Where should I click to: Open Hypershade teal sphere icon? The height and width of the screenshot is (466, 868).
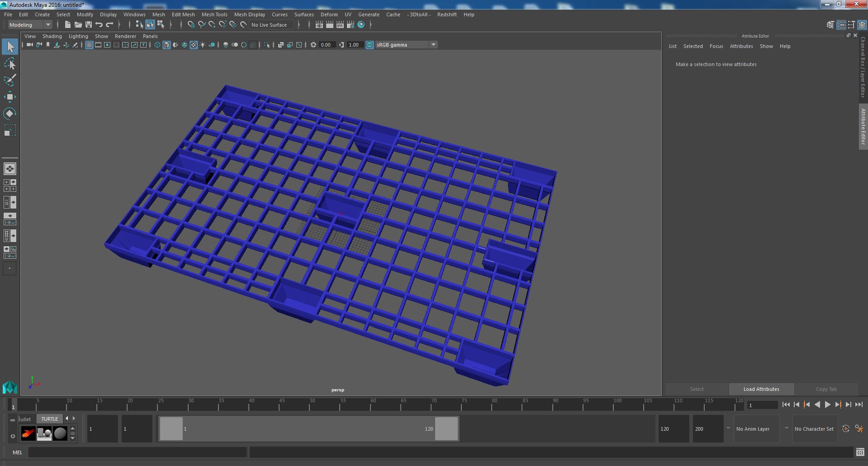coord(361,25)
